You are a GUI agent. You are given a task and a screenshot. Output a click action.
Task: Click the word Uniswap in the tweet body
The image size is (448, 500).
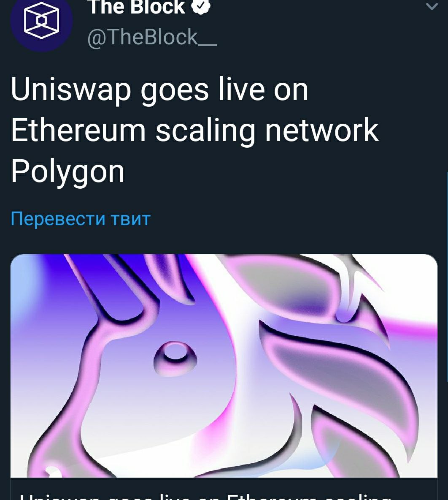(71, 90)
